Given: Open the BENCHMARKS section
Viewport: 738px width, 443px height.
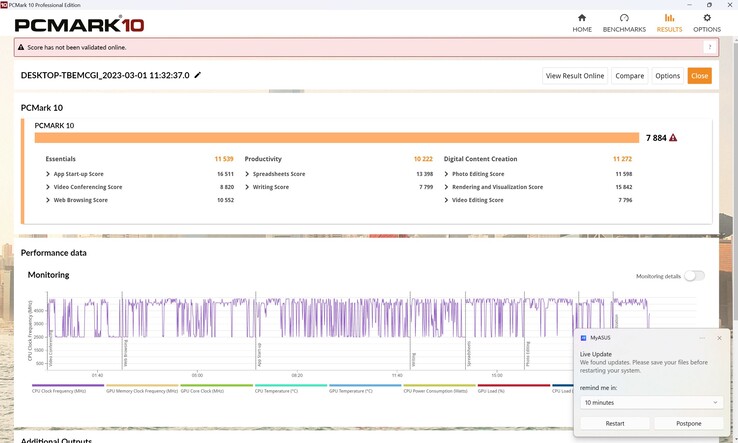Looking at the screenshot, I should click(624, 22).
